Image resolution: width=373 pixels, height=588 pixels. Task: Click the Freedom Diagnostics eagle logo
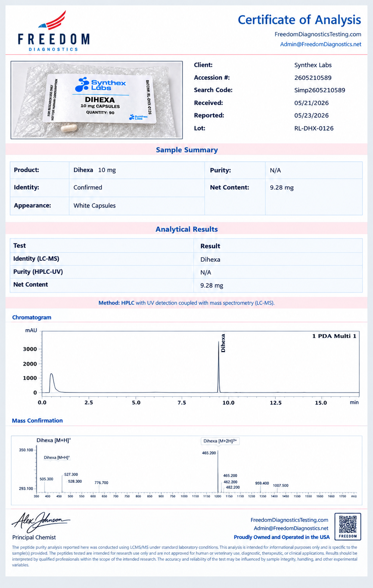[54, 31]
